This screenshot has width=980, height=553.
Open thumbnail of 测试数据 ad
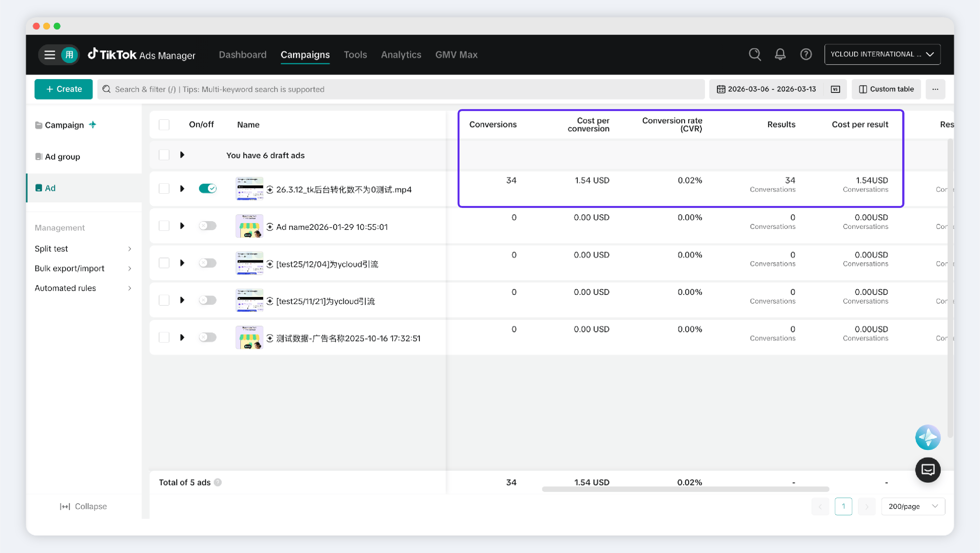point(249,338)
